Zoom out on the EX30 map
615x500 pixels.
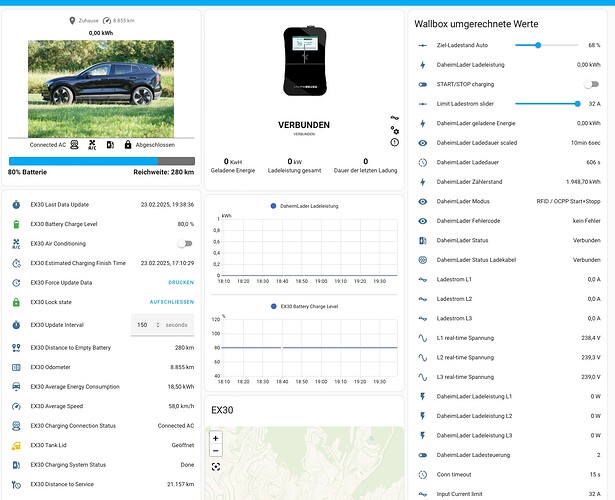pos(216,451)
